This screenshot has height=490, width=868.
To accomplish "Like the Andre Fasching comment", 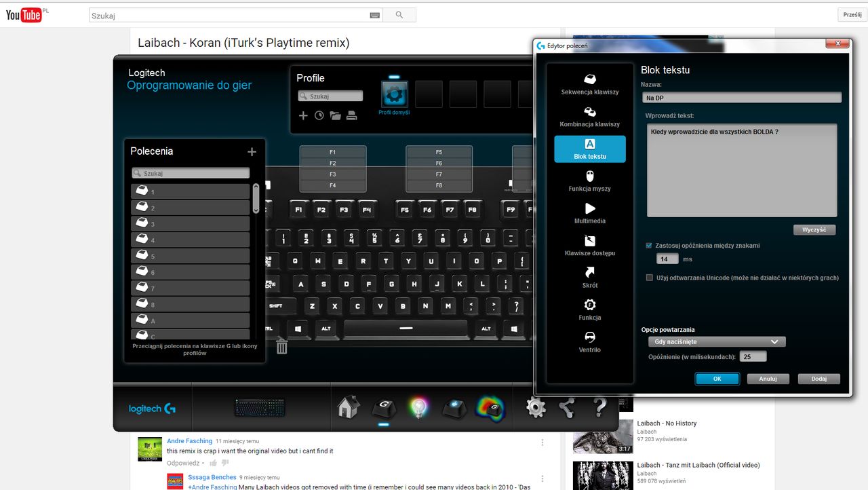I will 214,464.
